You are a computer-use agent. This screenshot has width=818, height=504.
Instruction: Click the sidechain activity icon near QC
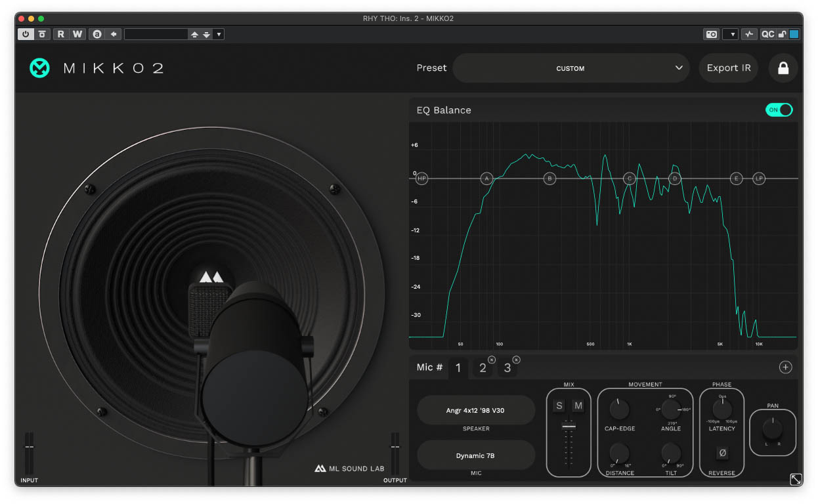(x=749, y=33)
